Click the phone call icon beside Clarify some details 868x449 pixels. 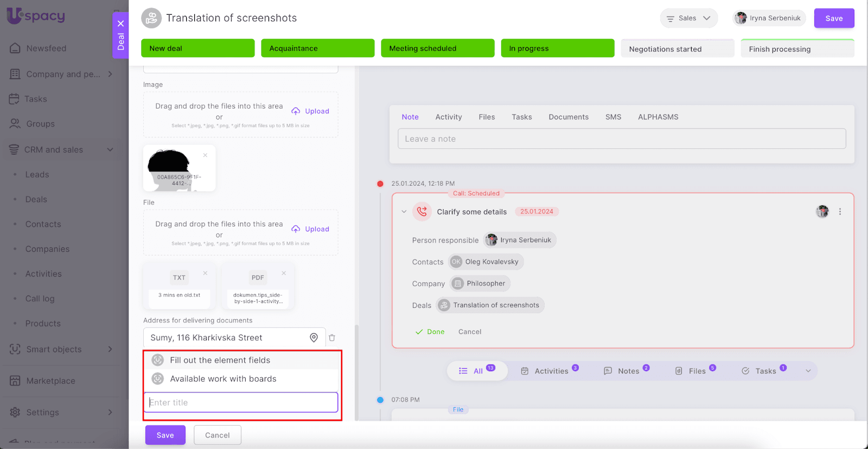[x=422, y=212]
